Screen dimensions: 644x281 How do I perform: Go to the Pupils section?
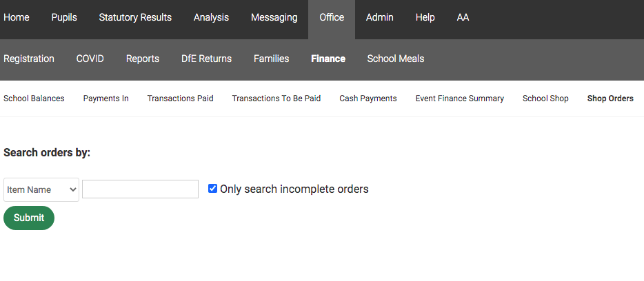[64, 17]
